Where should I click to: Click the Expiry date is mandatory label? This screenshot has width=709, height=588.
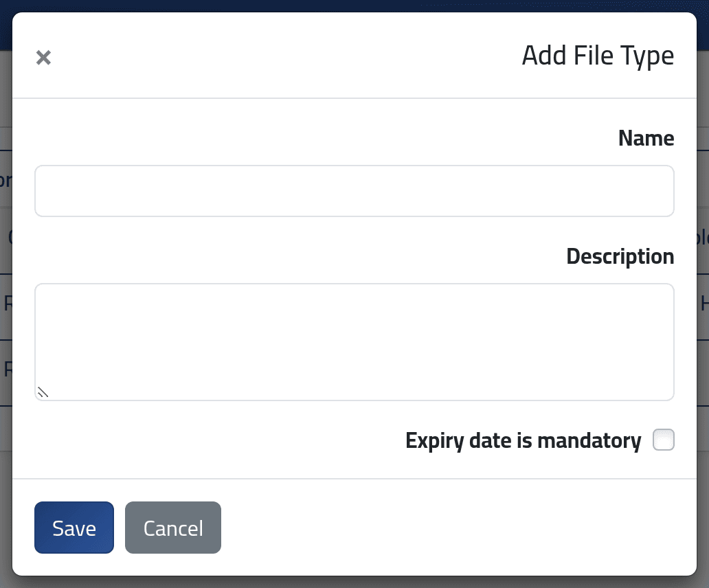pyautogui.click(x=523, y=441)
